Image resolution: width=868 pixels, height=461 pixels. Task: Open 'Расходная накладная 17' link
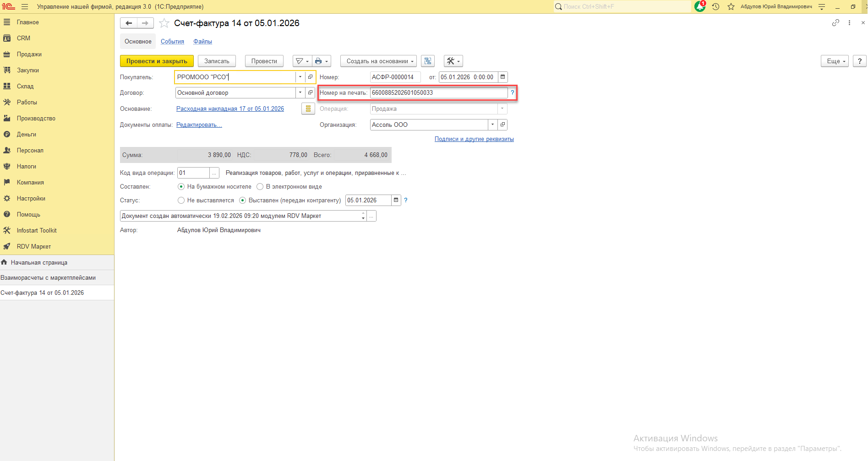[230, 109]
